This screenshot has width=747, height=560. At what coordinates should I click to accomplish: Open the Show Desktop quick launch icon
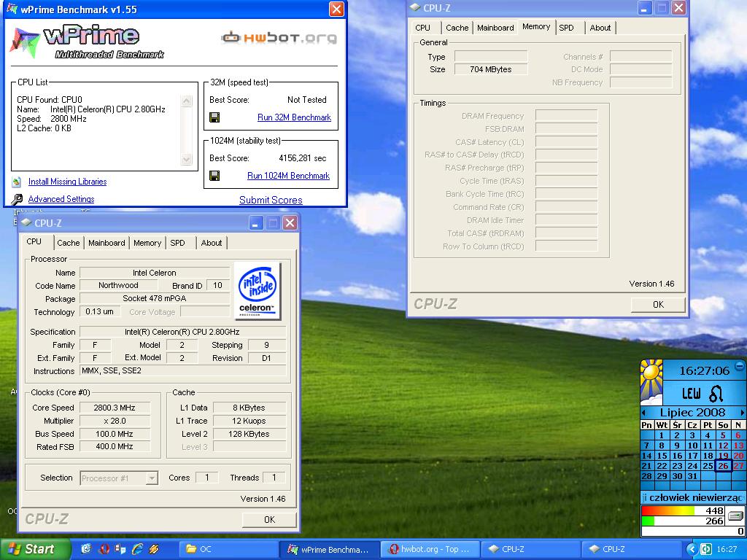point(86,549)
